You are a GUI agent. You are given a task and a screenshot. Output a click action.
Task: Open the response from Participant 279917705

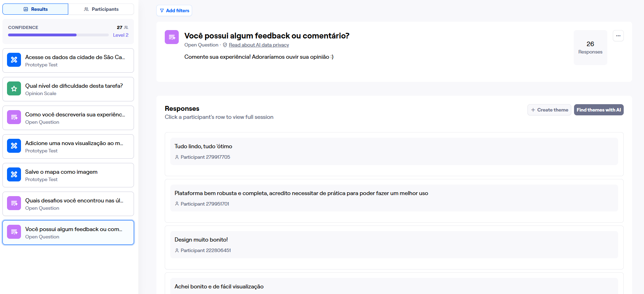point(394,151)
